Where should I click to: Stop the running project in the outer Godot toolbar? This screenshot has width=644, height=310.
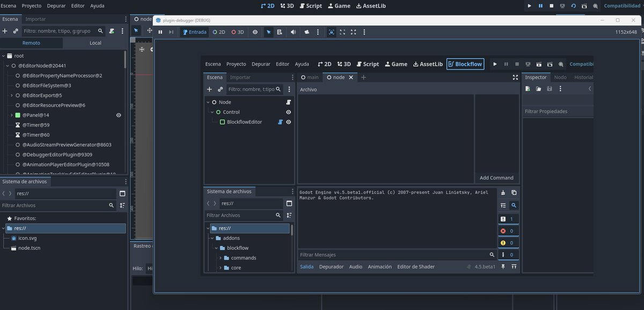point(551,6)
